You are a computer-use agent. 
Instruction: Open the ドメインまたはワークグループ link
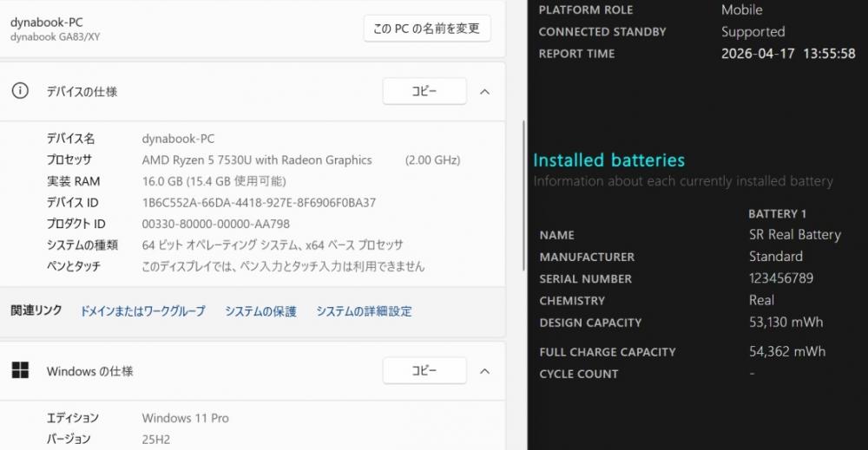click(142, 311)
